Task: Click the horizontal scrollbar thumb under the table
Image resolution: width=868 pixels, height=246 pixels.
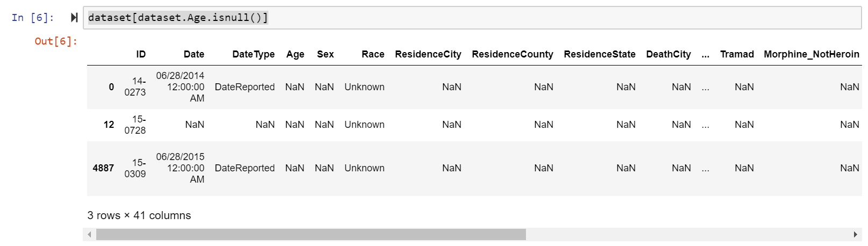Action: coord(311,235)
